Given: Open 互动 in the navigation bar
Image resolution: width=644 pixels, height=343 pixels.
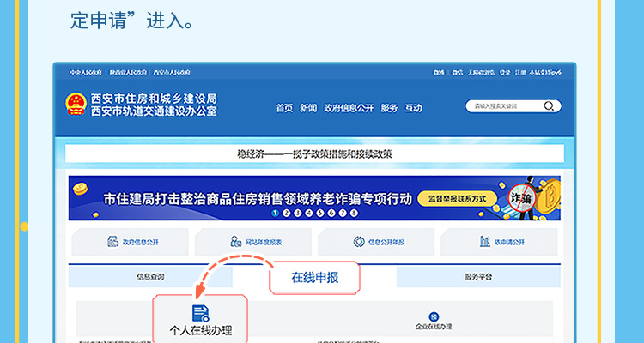Looking at the screenshot, I should tap(413, 108).
